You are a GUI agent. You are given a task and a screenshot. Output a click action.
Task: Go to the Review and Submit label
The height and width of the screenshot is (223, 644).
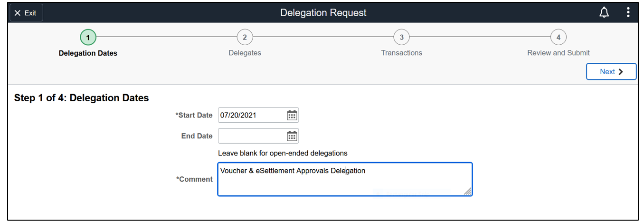(x=558, y=53)
